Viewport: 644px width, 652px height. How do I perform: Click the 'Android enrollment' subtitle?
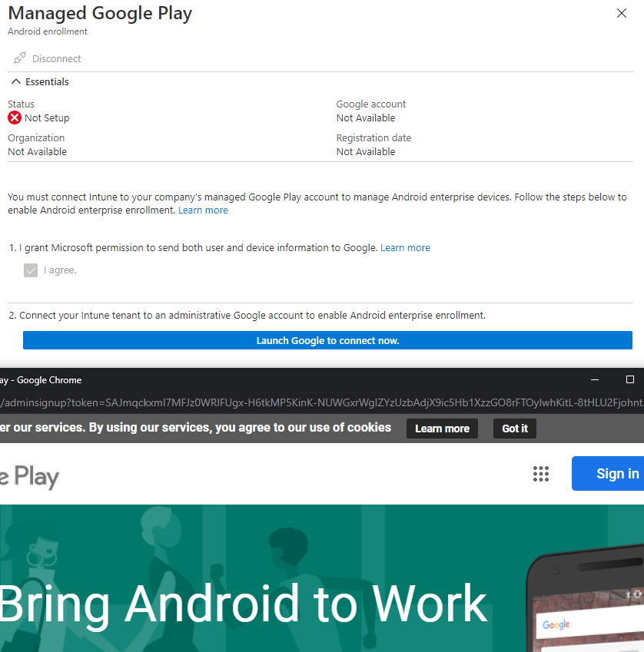pyautogui.click(x=48, y=31)
